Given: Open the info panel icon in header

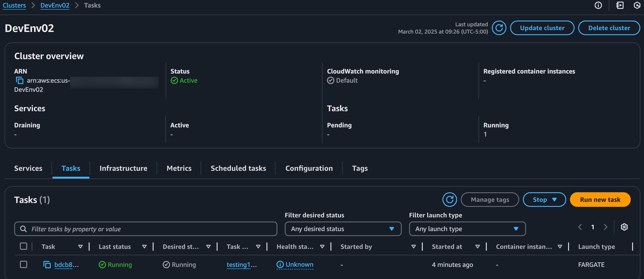Looking at the screenshot, I should pos(598,5).
